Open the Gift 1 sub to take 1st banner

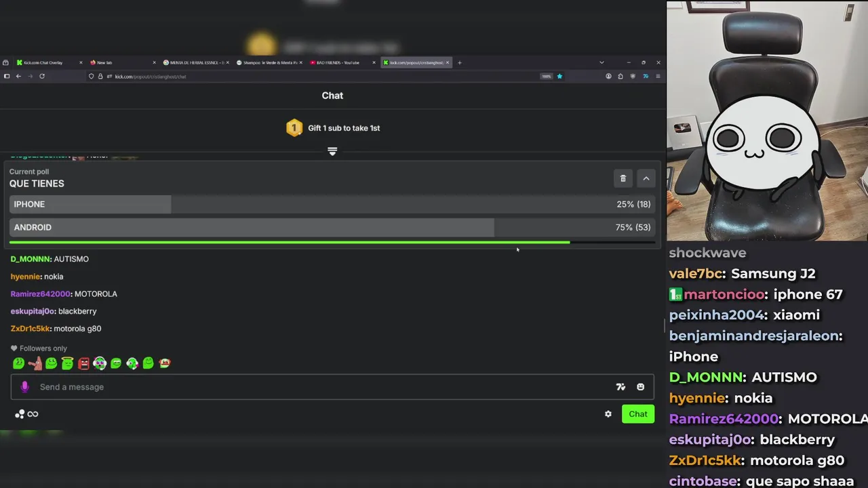(x=332, y=128)
